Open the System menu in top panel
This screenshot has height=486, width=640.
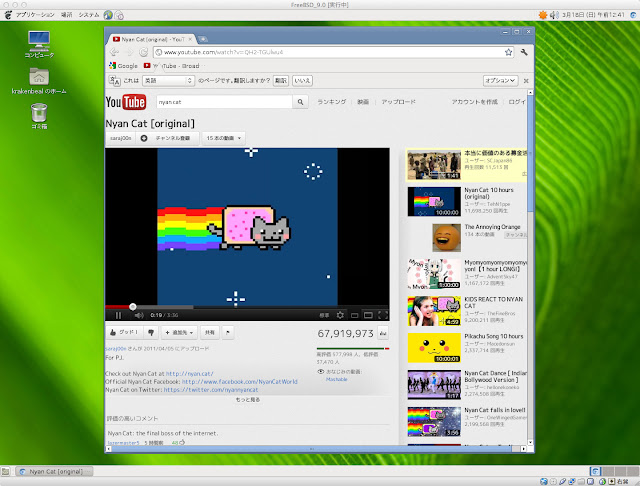pyautogui.click(x=89, y=15)
